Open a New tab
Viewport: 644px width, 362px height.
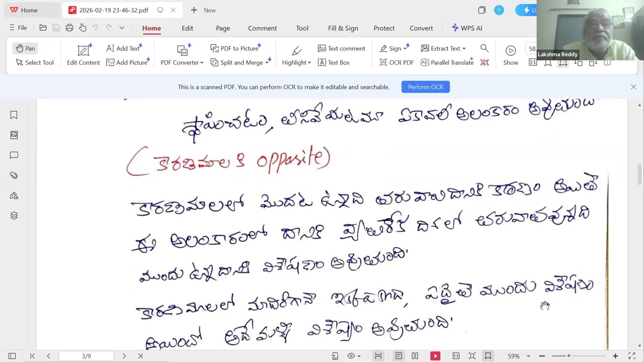tap(203, 10)
